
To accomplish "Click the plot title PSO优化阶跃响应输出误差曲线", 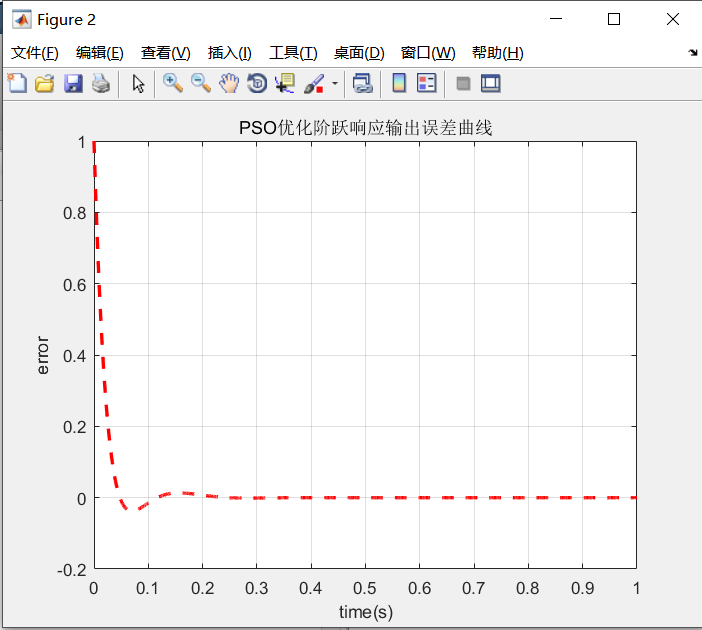I will pos(365,128).
